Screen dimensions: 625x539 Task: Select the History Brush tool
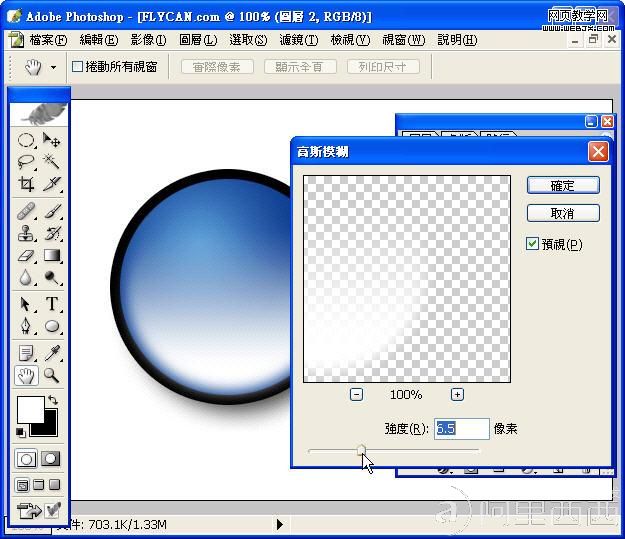52,233
